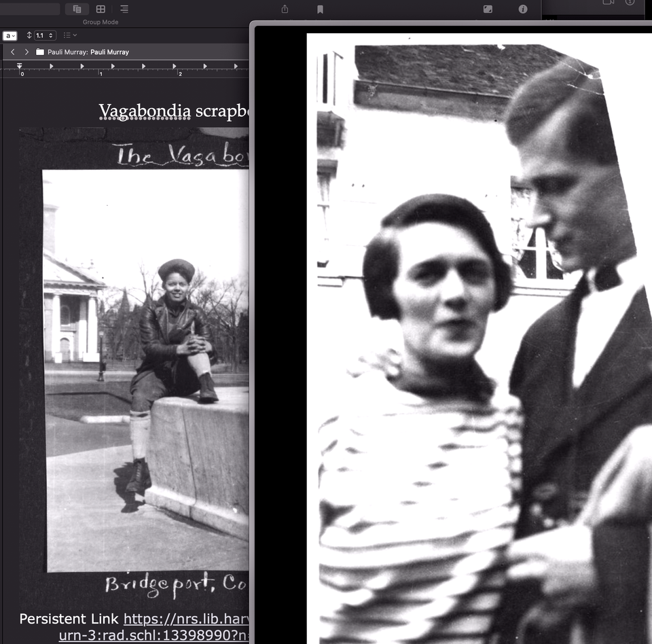652x644 pixels.
Task: Open the text style dropdown marked 'a'
Action: pos(10,35)
